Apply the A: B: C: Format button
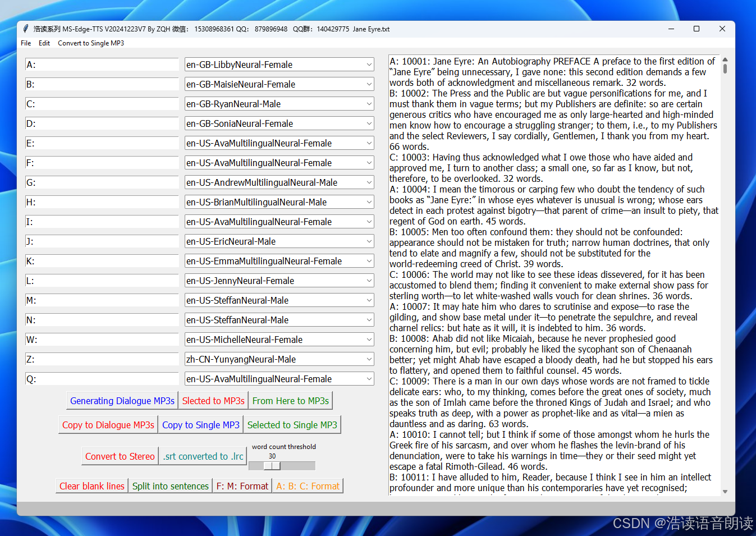756x536 pixels. coord(308,486)
